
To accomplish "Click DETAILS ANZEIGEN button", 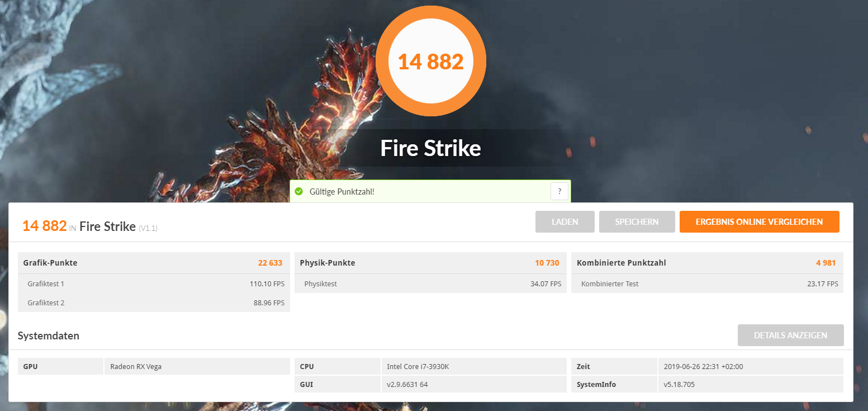I will pyautogui.click(x=790, y=336).
